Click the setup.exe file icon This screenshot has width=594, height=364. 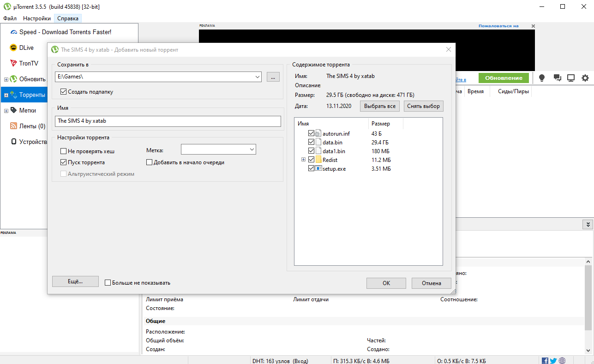[x=318, y=168]
